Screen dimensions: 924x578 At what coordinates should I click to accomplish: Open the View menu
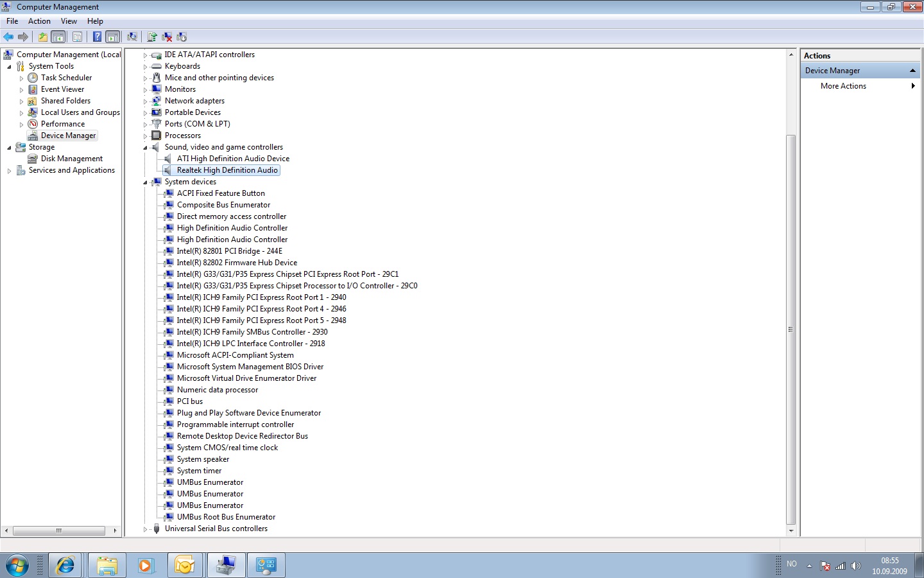click(x=69, y=21)
